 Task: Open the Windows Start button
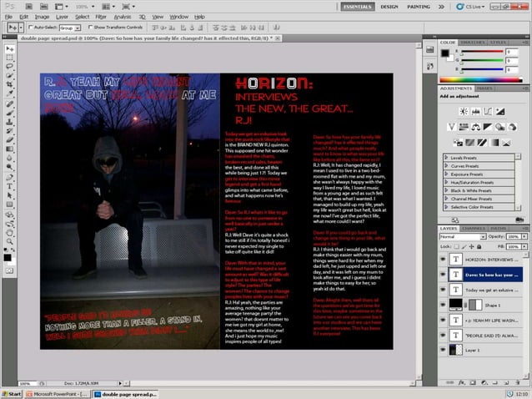[12, 394]
